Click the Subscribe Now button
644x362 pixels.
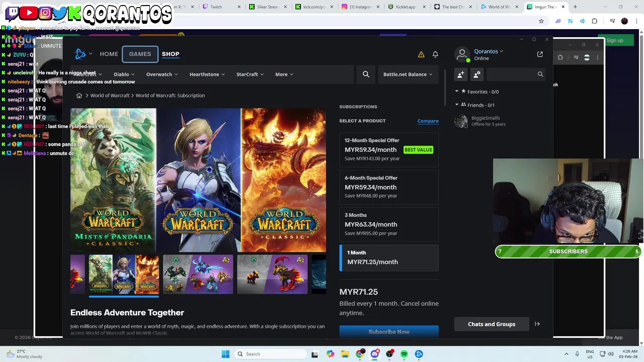pos(389,332)
